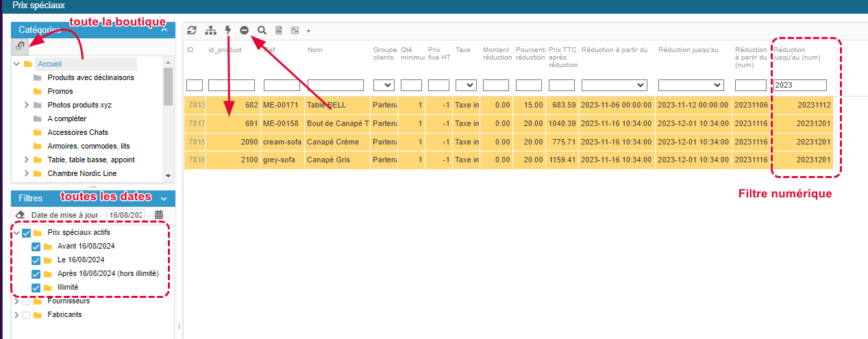This screenshot has height=339, width=868.
Task: Click the magnifying glass search icon
Action: pyautogui.click(x=262, y=30)
